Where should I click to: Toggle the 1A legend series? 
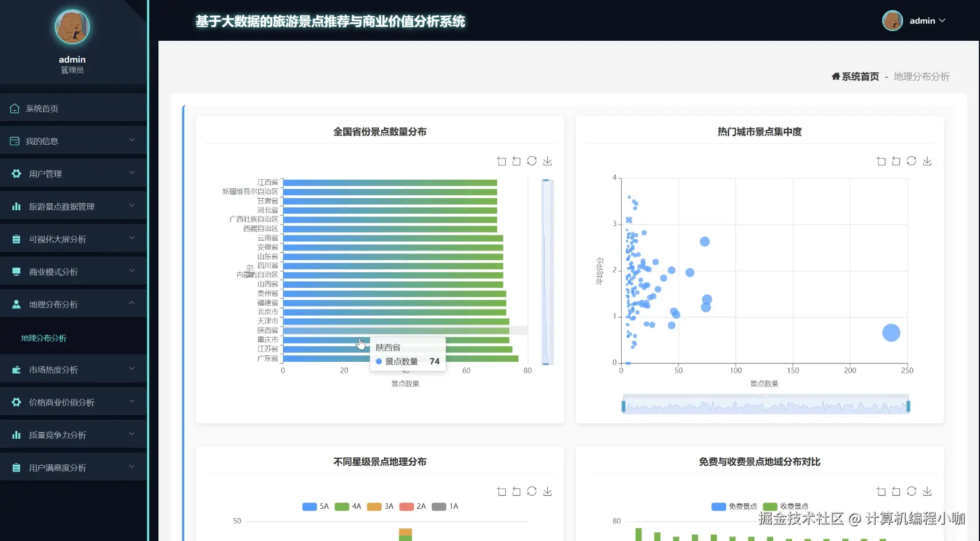click(445, 507)
